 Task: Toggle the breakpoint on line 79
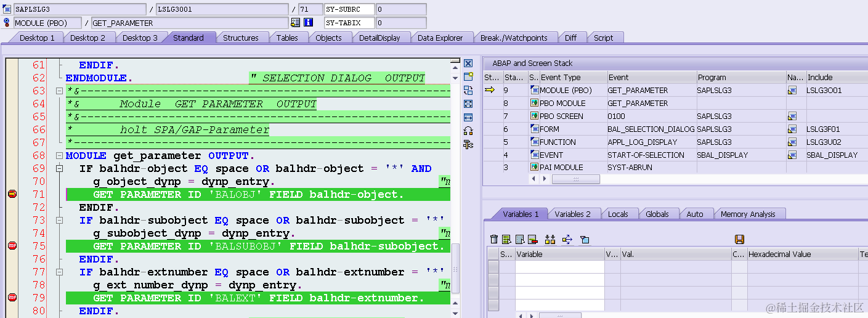click(12, 298)
